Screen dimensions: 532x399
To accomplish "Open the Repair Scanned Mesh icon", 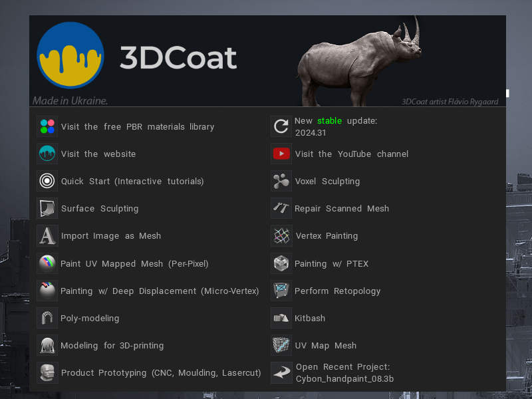I will [281, 208].
